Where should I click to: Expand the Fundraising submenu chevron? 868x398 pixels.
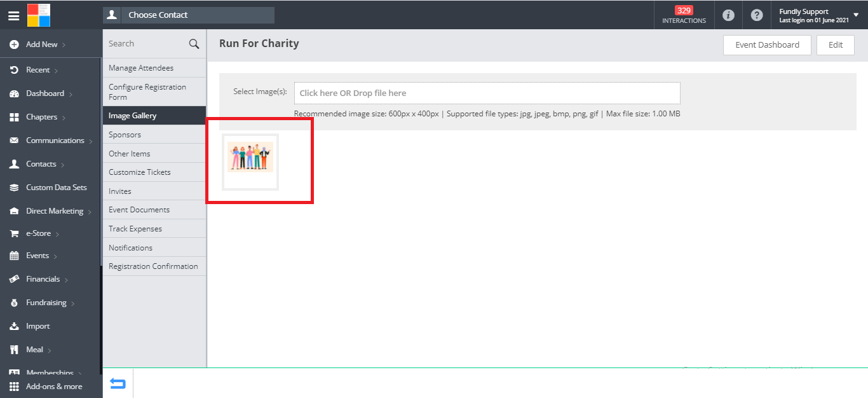point(73,303)
